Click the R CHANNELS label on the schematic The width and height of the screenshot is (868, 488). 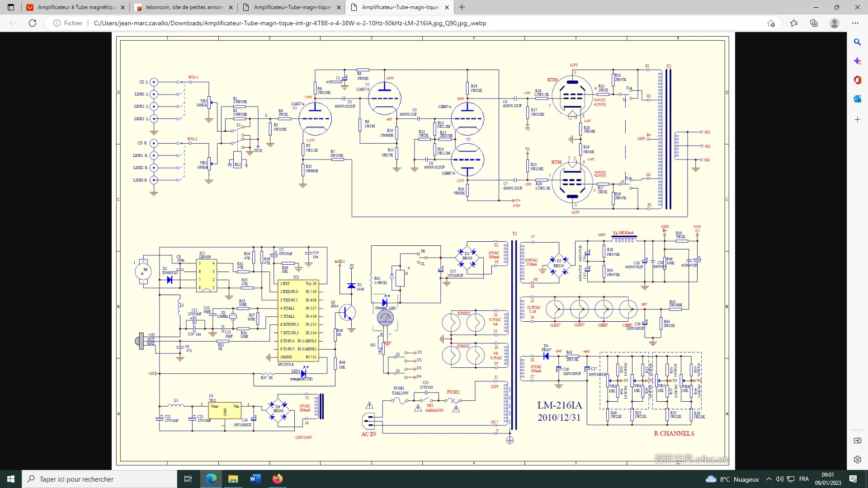coord(674,433)
